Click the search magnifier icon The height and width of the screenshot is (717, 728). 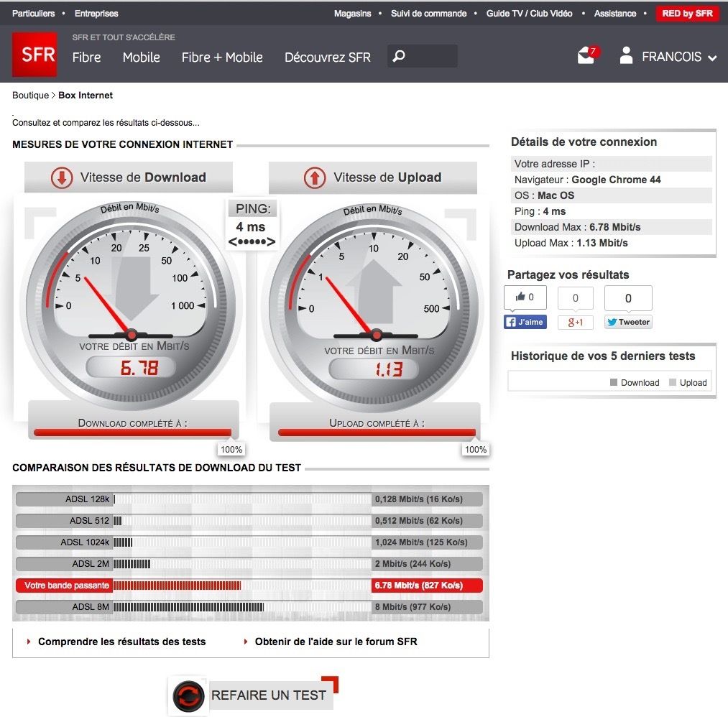point(399,56)
